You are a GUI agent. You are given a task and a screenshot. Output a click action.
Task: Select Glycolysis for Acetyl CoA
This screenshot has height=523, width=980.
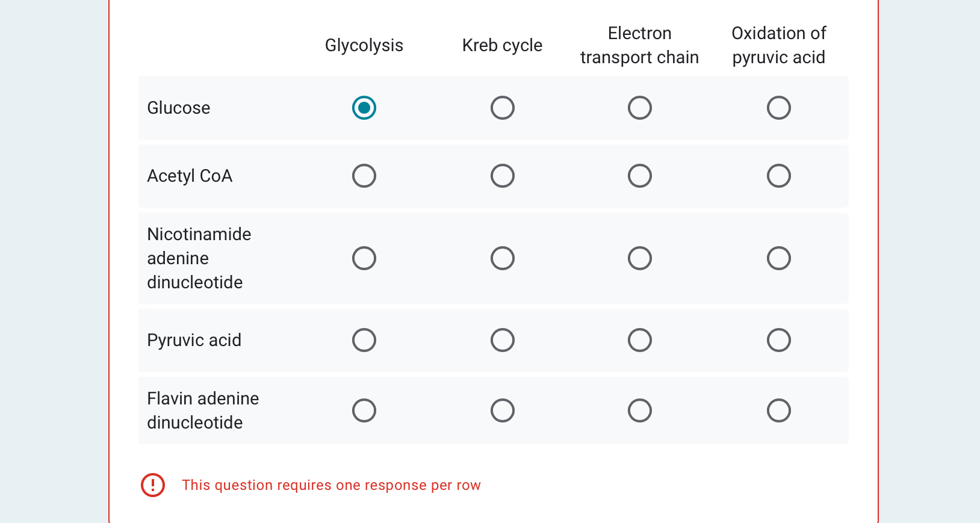(364, 176)
